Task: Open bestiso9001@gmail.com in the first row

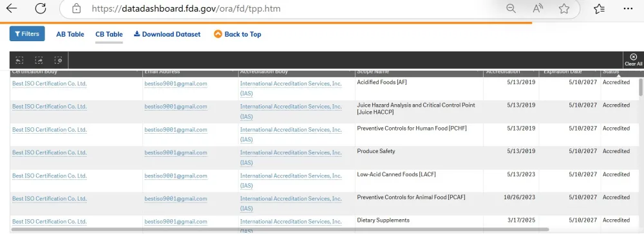Action: [x=176, y=84]
